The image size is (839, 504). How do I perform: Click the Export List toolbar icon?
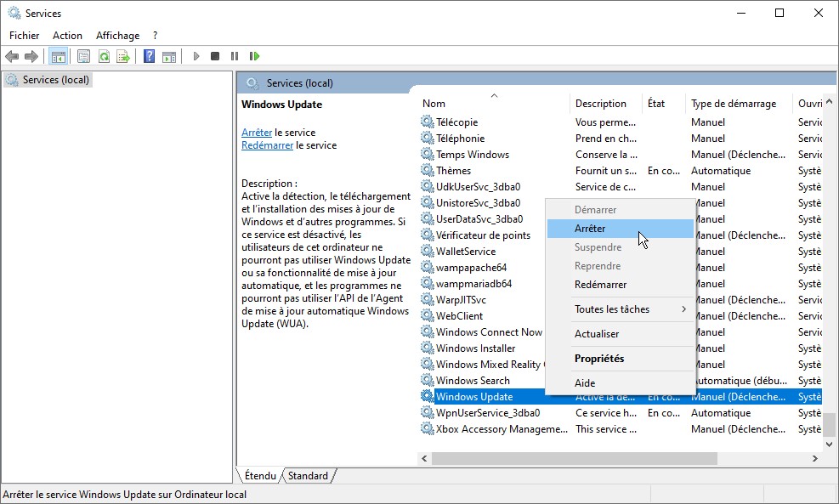[123, 57]
